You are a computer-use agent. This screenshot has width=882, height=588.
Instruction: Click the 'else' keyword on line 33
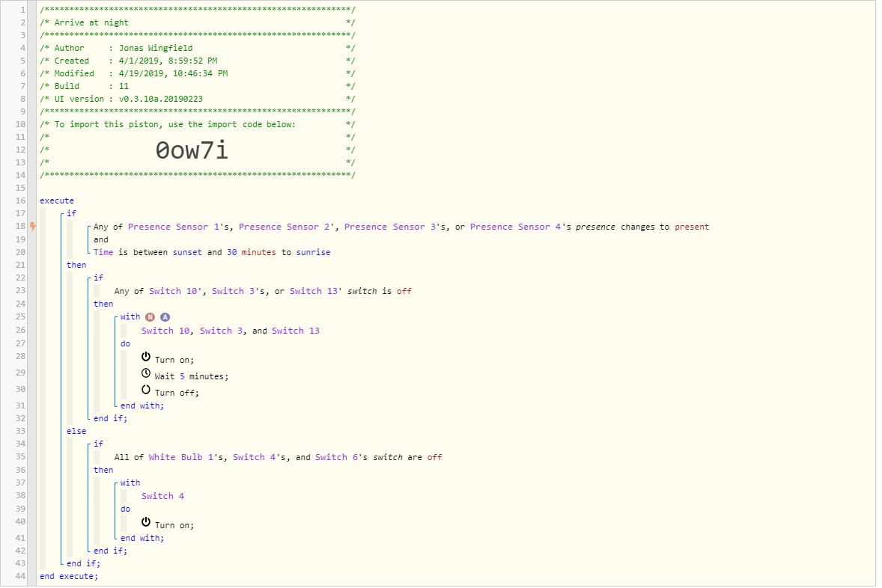point(76,431)
